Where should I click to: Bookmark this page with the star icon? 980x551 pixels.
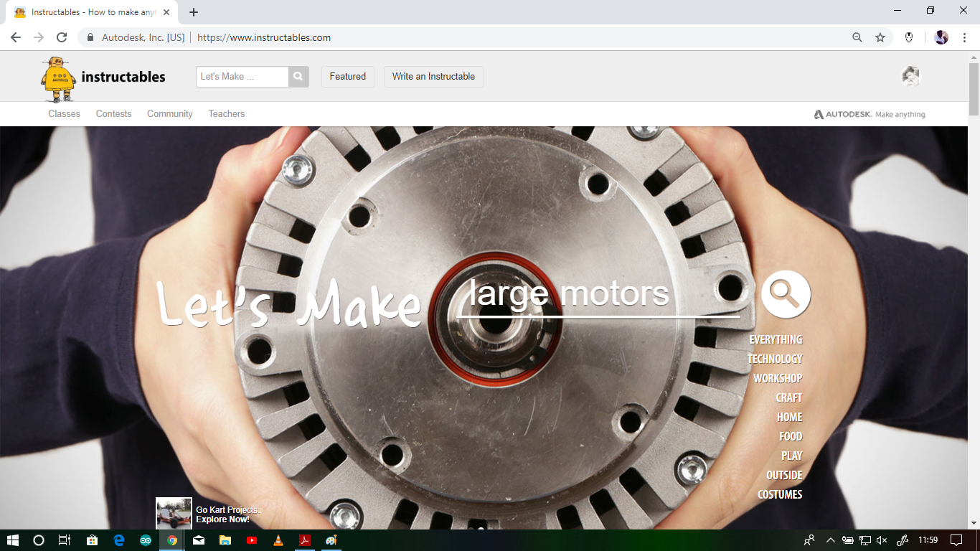(880, 37)
